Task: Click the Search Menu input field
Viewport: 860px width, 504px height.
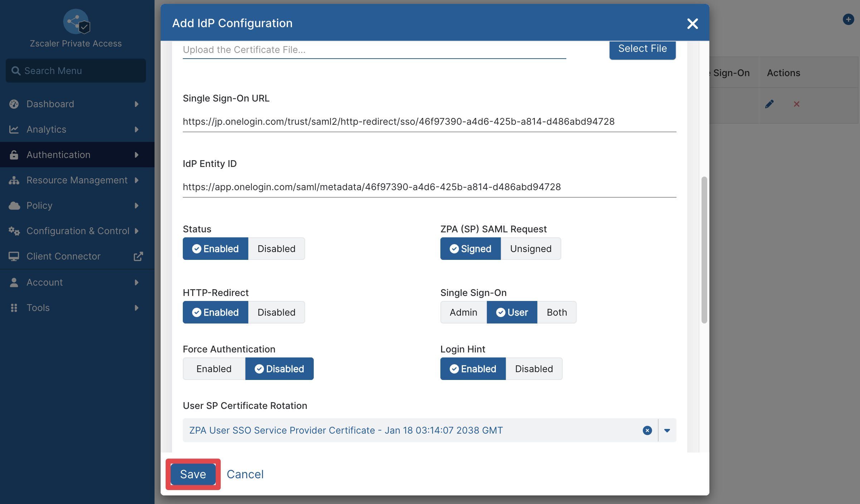Action: [x=76, y=71]
